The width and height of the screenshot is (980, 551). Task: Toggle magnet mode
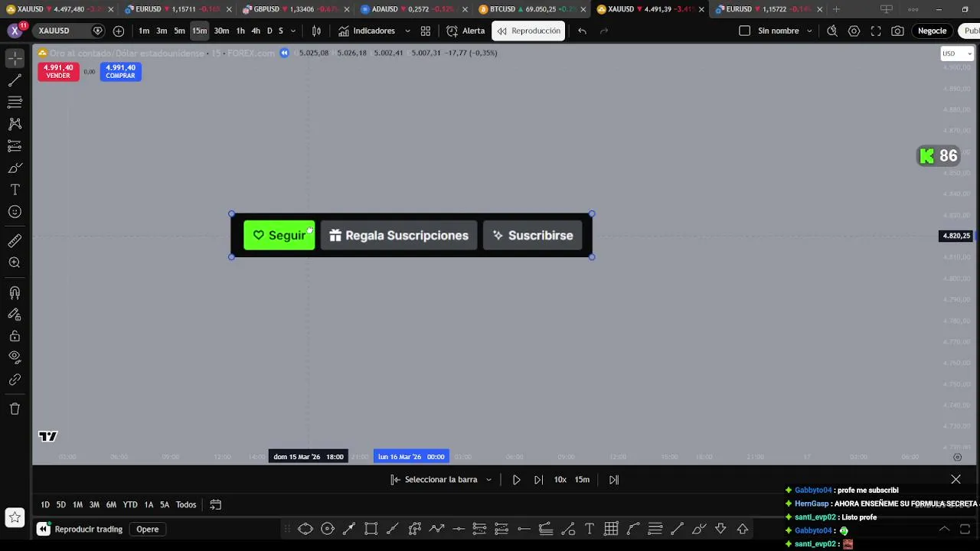(x=15, y=292)
